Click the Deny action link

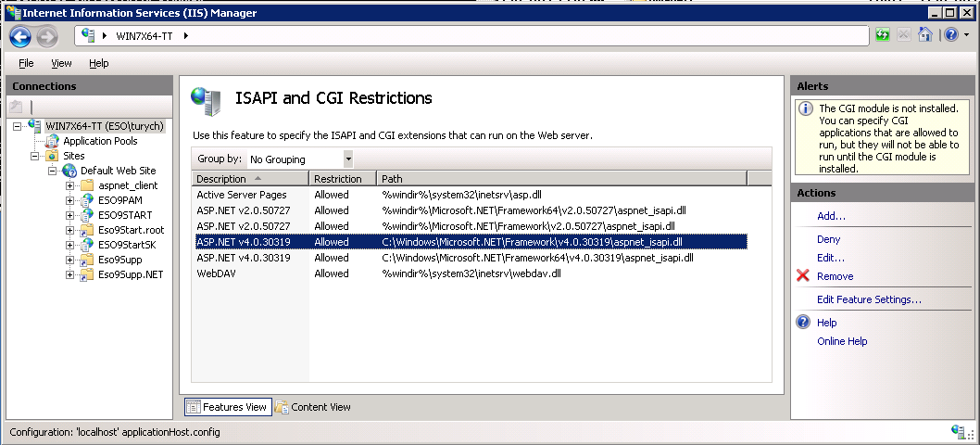point(829,239)
